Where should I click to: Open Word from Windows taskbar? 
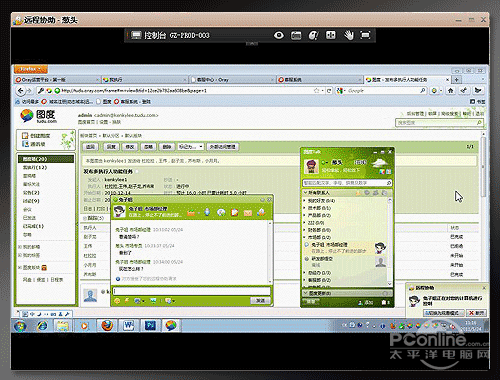pos(128,325)
